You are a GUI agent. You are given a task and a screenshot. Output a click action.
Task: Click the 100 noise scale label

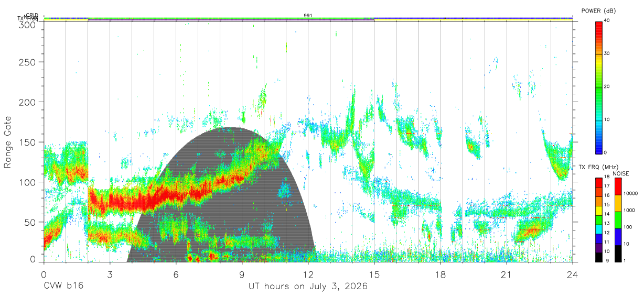(x=628, y=227)
